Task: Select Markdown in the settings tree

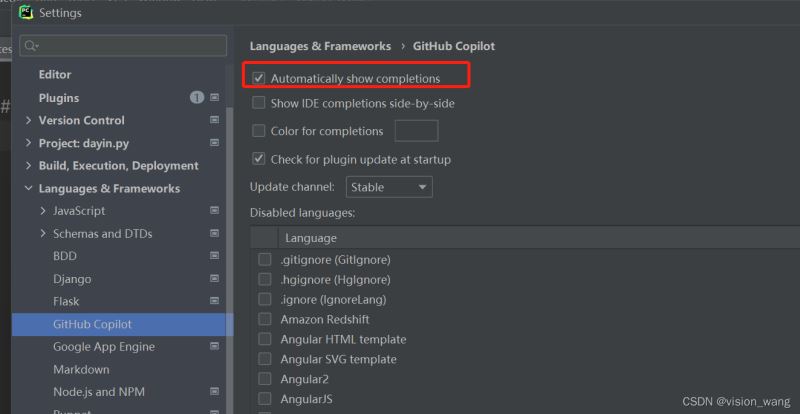Action: [81, 369]
